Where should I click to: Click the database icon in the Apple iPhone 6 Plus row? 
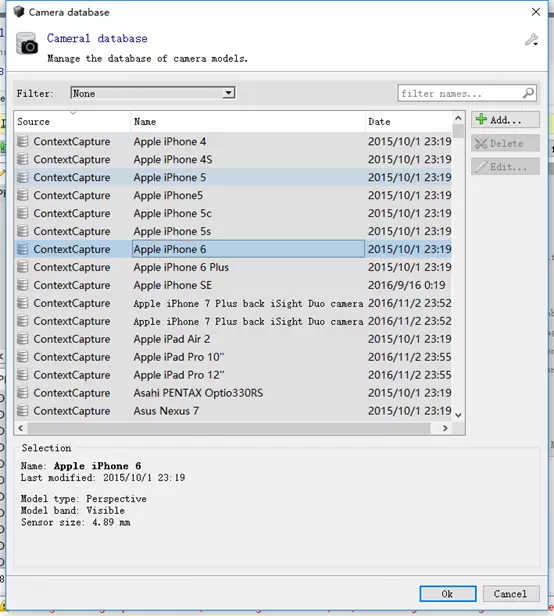point(23,267)
